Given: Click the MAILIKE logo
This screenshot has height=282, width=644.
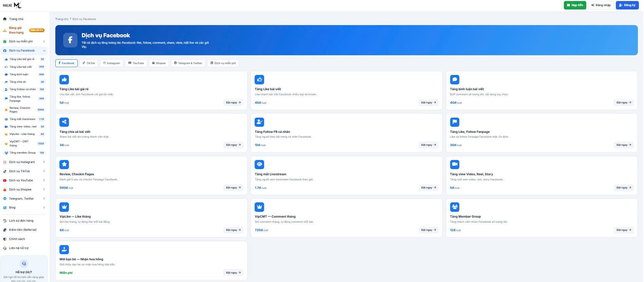Looking at the screenshot, I should pyautogui.click(x=12, y=5).
